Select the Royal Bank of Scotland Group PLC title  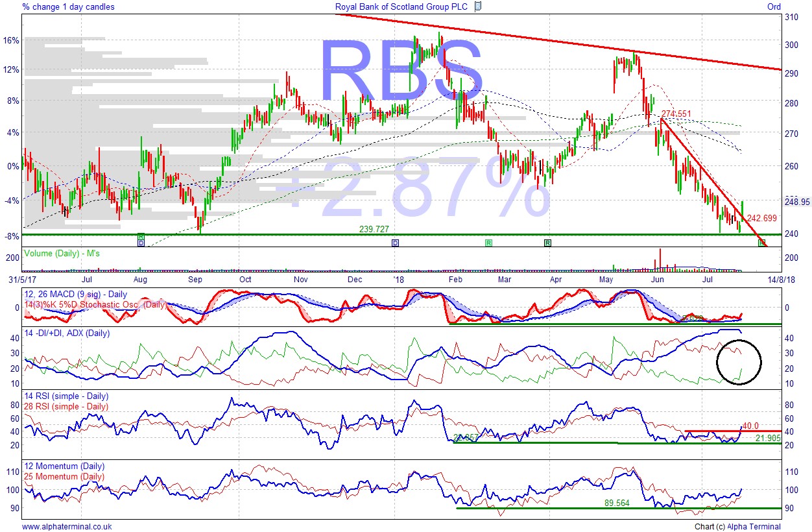403,7
